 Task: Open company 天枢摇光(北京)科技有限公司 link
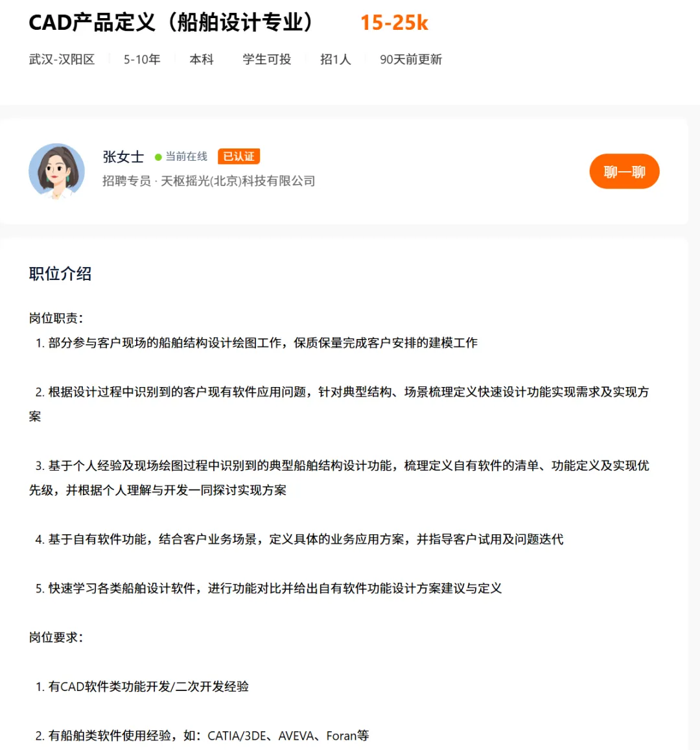238,181
